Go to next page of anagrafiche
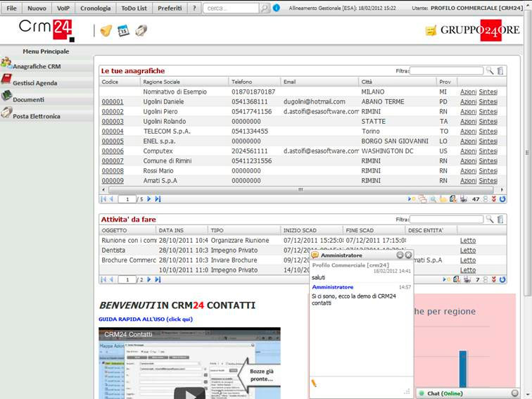532x399 pixels. 149,199
